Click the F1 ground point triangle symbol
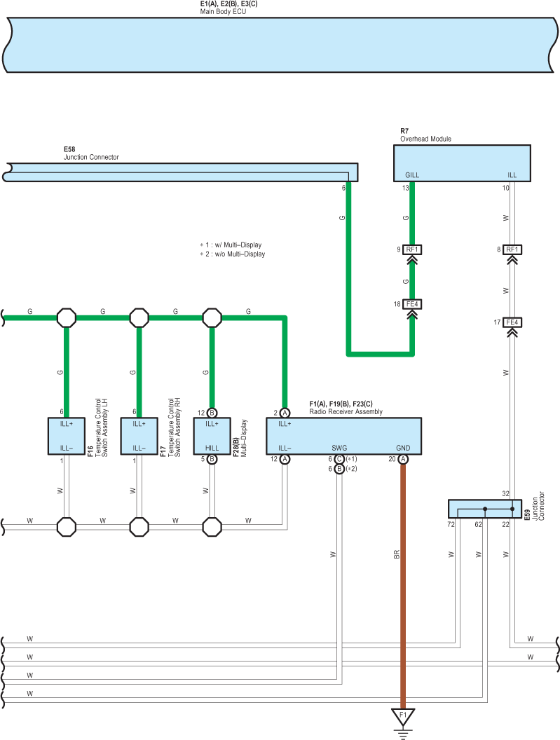560x740 pixels. point(403,717)
